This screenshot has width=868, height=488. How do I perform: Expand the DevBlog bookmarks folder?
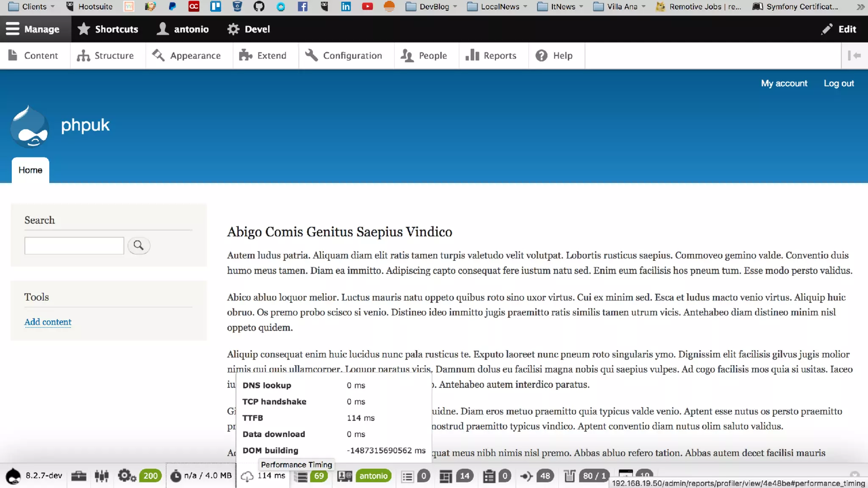point(431,6)
